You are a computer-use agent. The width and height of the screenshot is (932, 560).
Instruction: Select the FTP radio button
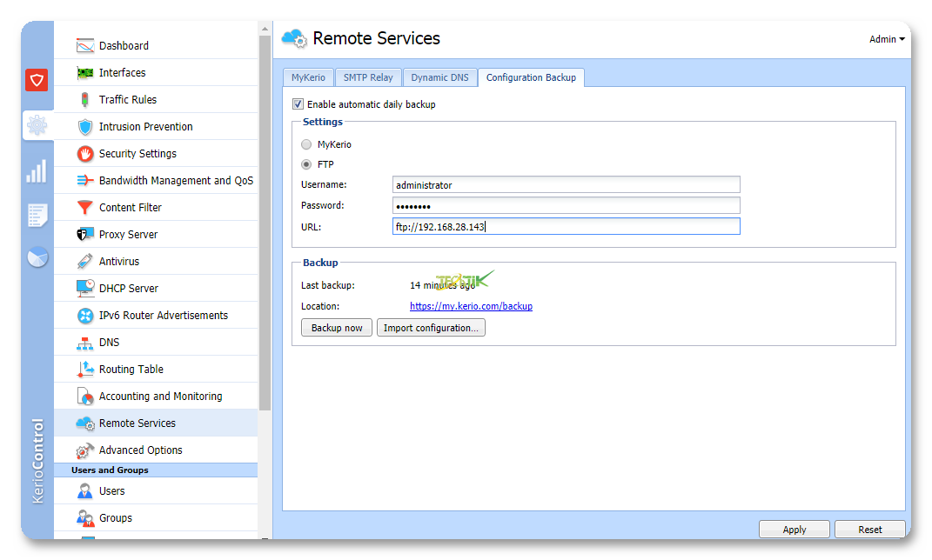(306, 164)
